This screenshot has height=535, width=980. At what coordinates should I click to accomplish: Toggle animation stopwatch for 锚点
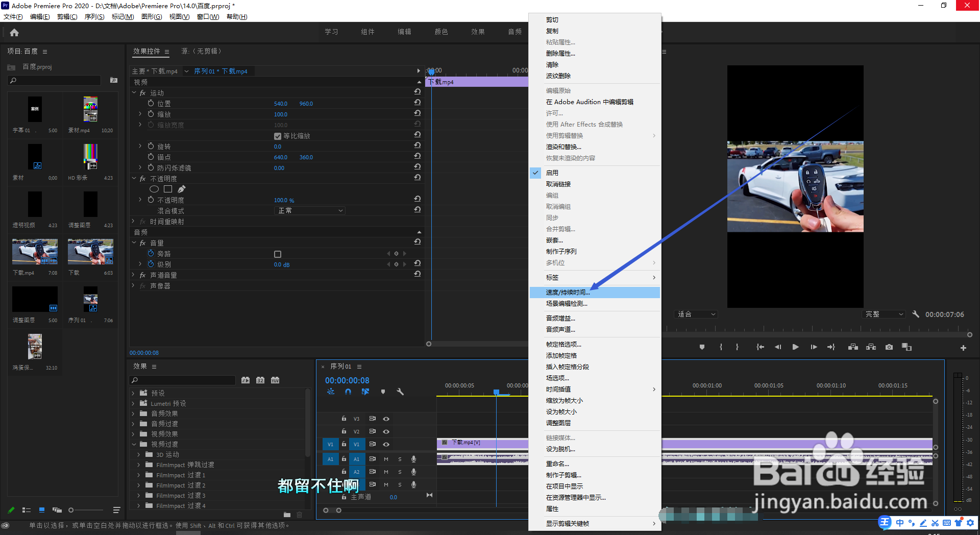coord(151,157)
